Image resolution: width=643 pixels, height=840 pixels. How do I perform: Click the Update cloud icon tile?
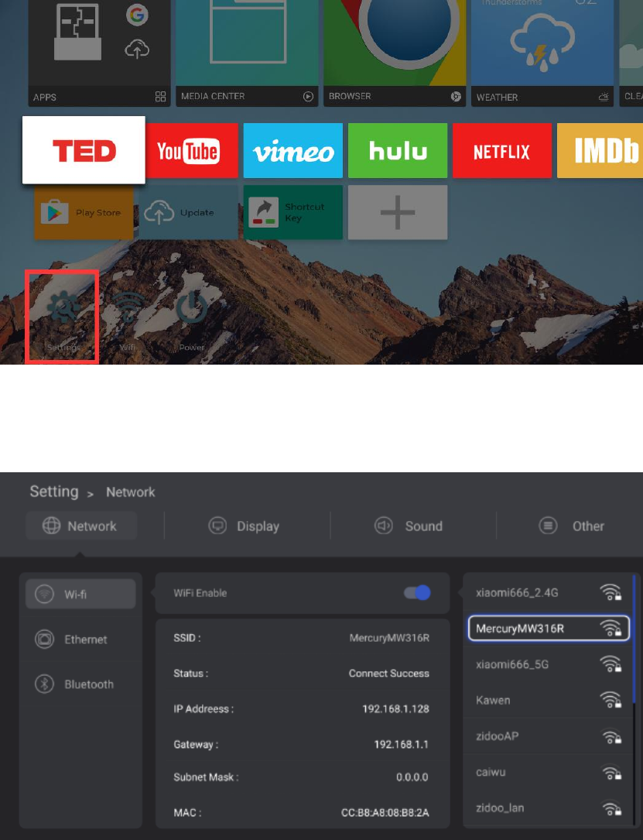[x=188, y=212]
